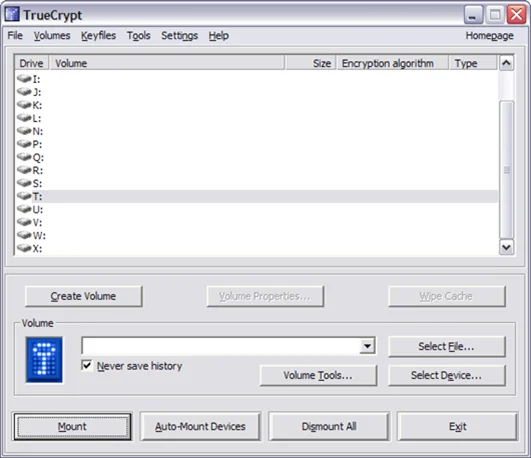
Task: Grab the drive list scrollbar thumb
Action: click(x=506, y=170)
